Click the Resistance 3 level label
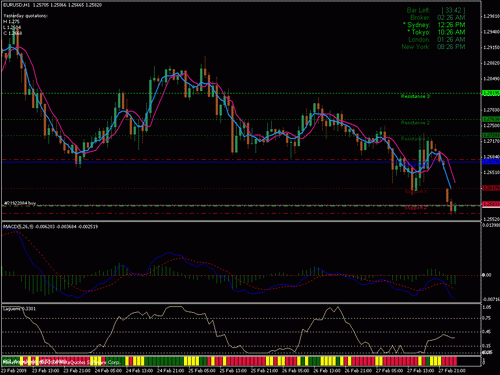500x375 pixels. pyautogui.click(x=415, y=96)
